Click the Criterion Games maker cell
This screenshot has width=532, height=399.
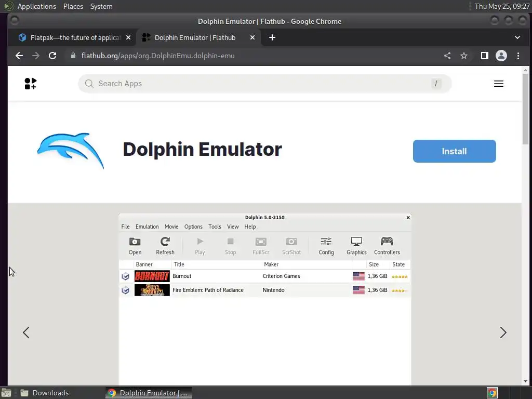click(281, 276)
